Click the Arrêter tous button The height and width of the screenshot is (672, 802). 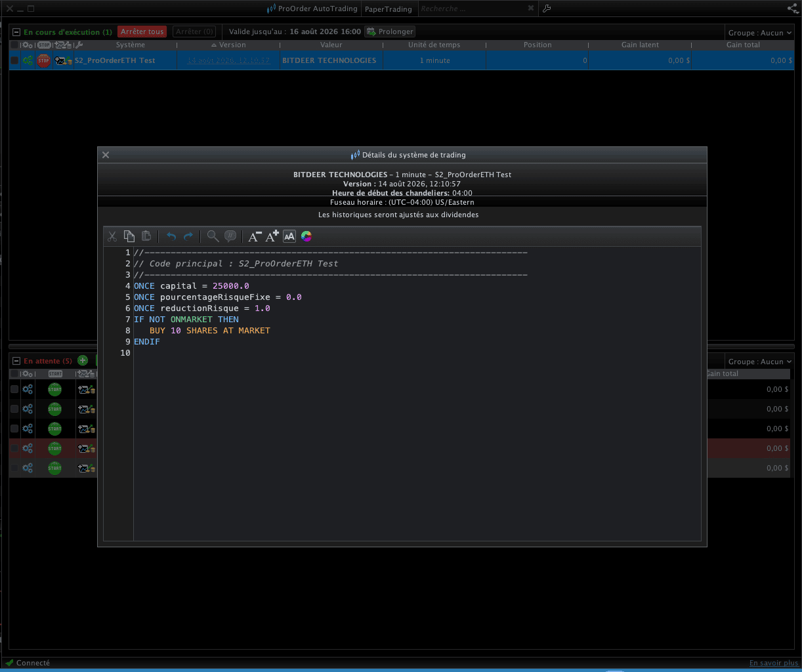[x=142, y=31]
